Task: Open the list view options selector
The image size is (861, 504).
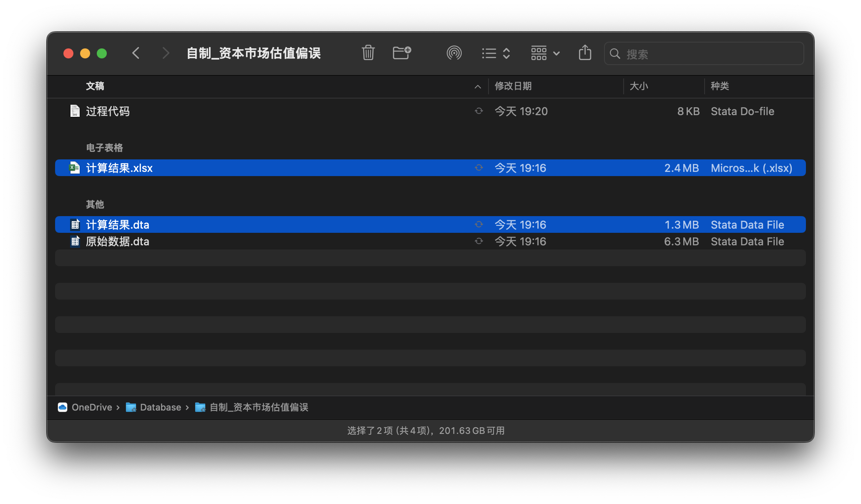Action: [x=496, y=53]
